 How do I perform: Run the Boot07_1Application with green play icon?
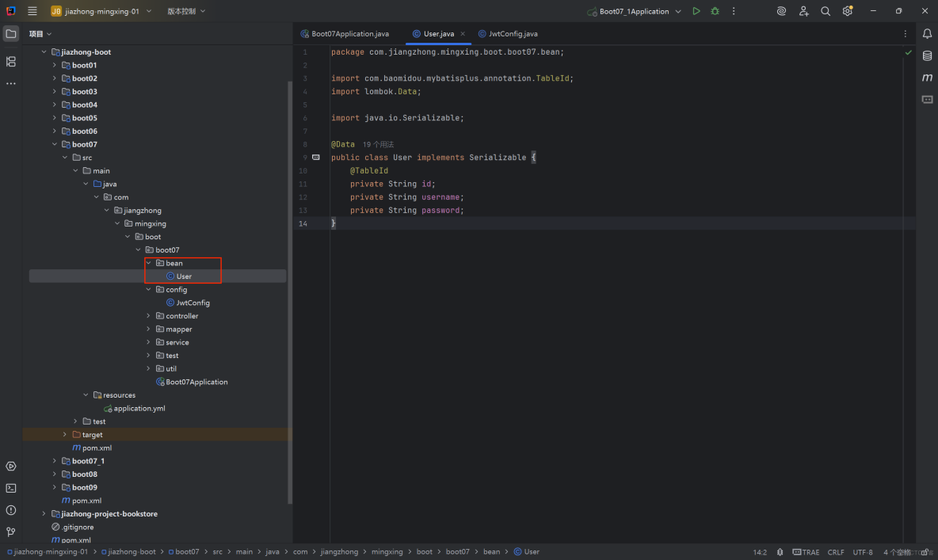point(696,11)
